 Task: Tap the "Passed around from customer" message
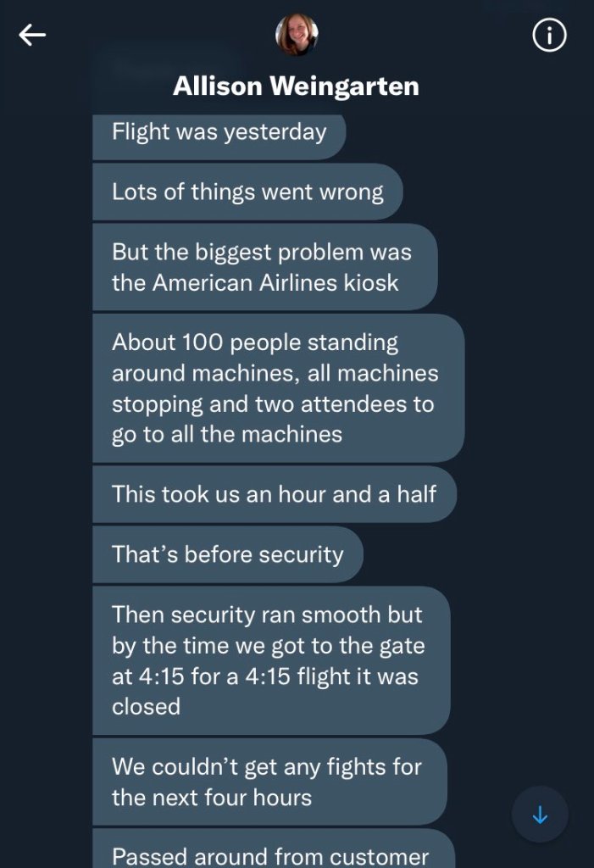[x=271, y=854]
